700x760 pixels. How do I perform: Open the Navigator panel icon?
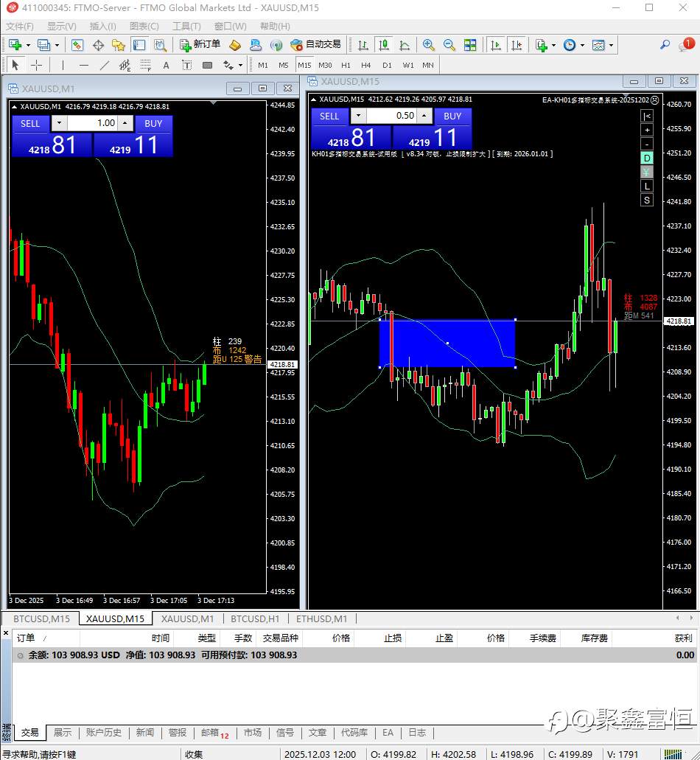click(x=119, y=45)
